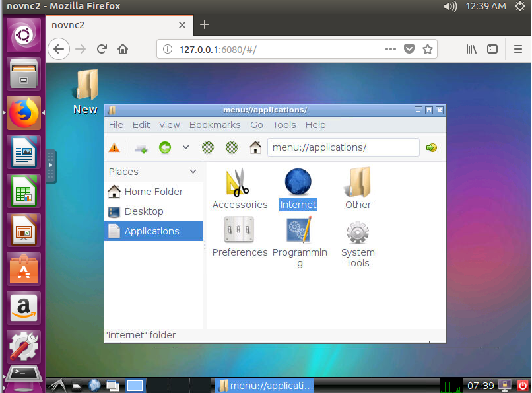Viewport: 532px width, 393px height.
Task: Open LibreOffice Calc from dock
Action: pos(23,191)
